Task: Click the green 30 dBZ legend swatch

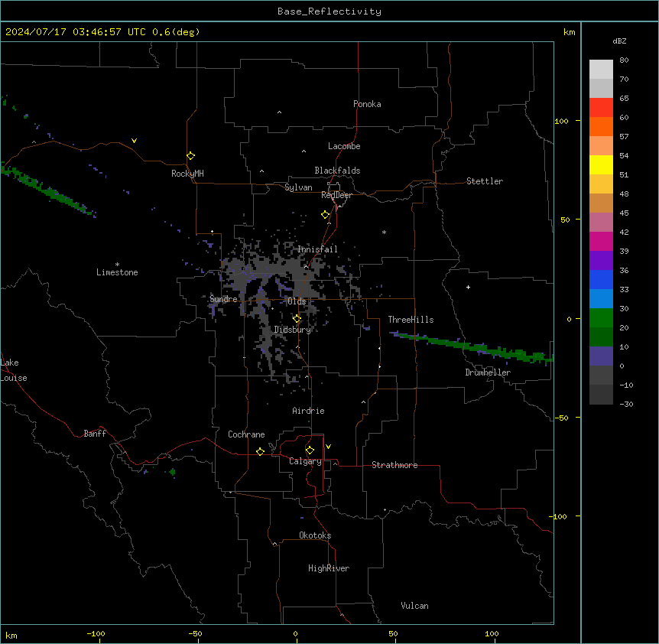Action: click(x=601, y=318)
